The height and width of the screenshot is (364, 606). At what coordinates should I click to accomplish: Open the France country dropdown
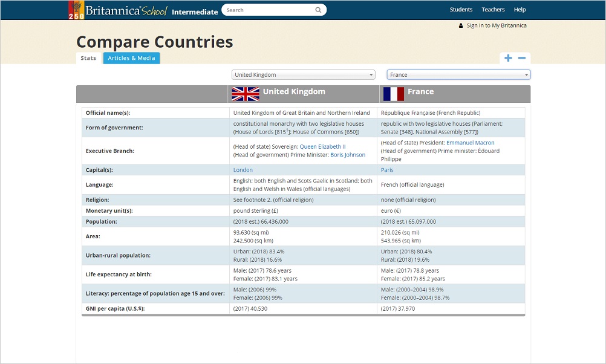coord(458,75)
